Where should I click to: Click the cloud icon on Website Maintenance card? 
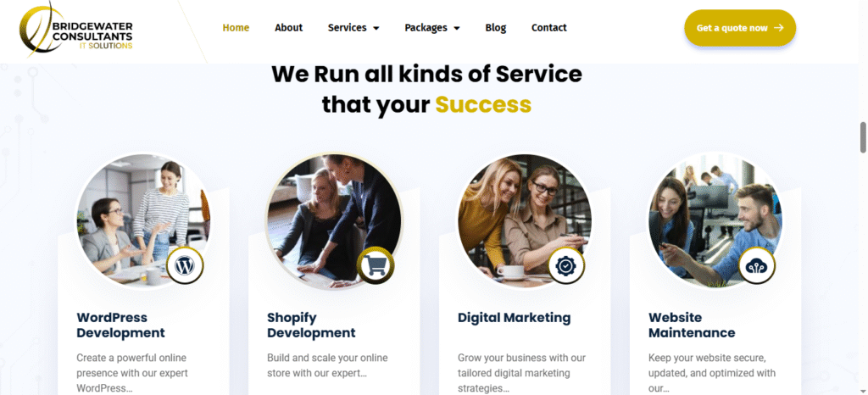coord(757,265)
